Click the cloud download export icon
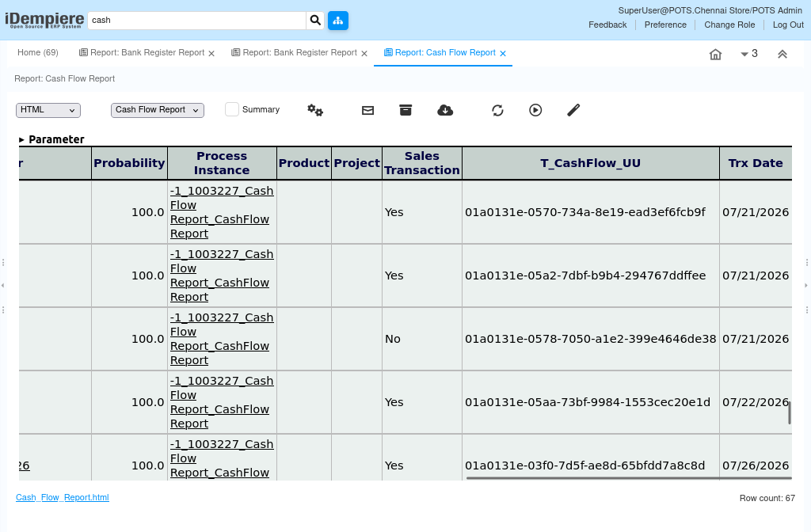 pyautogui.click(x=445, y=110)
